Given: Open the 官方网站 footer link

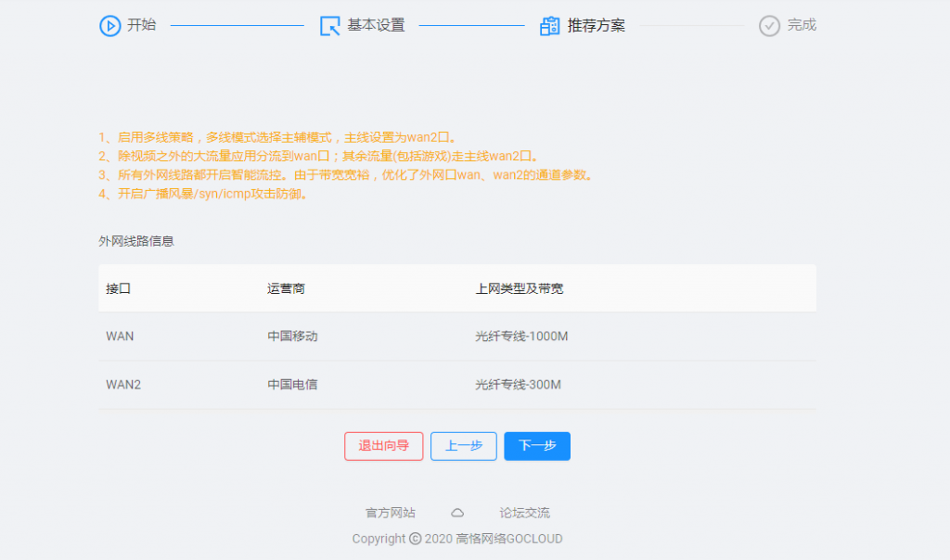Looking at the screenshot, I should 391,513.
